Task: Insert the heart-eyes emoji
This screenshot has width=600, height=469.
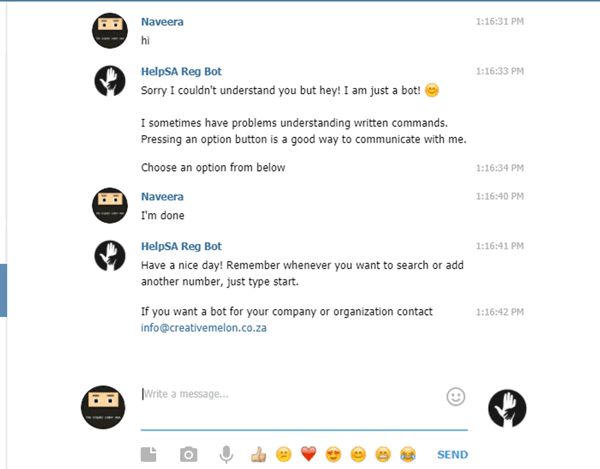Action: tap(333, 455)
